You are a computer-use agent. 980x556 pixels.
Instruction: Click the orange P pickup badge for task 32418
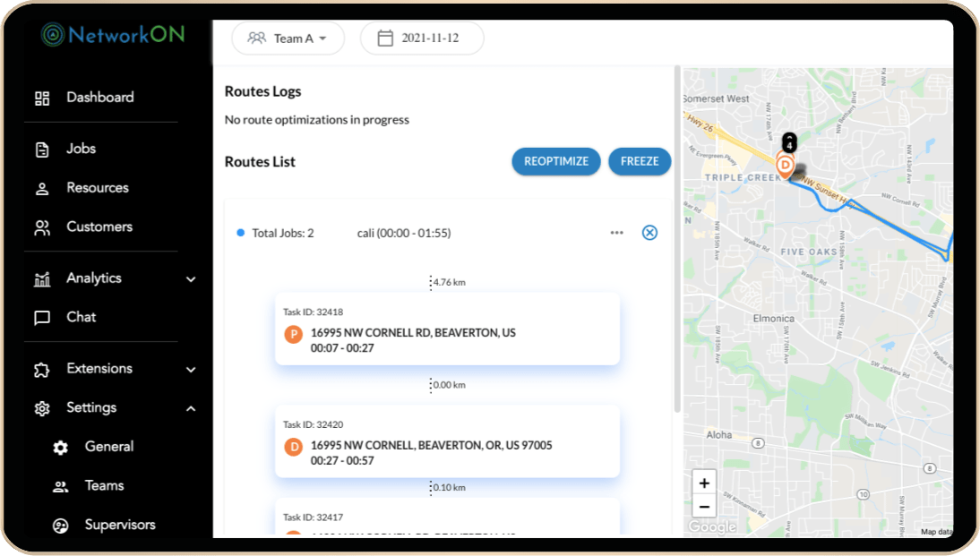[293, 334]
